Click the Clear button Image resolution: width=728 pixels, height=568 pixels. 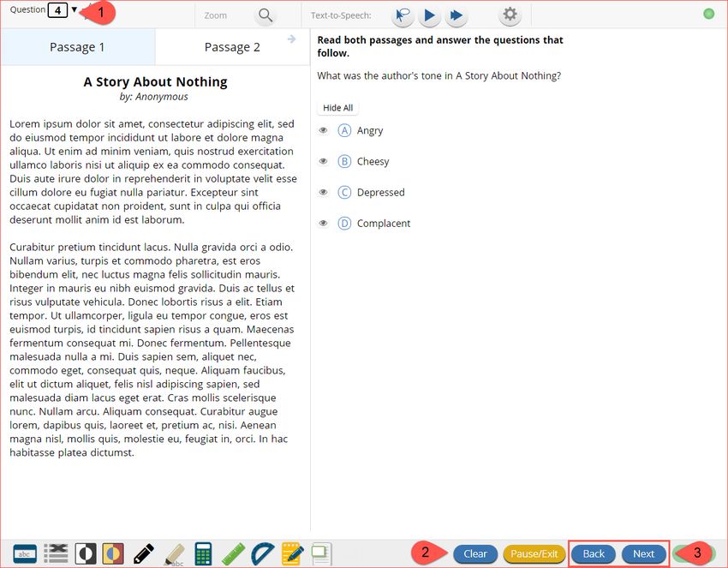pyautogui.click(x=475, y=553)
